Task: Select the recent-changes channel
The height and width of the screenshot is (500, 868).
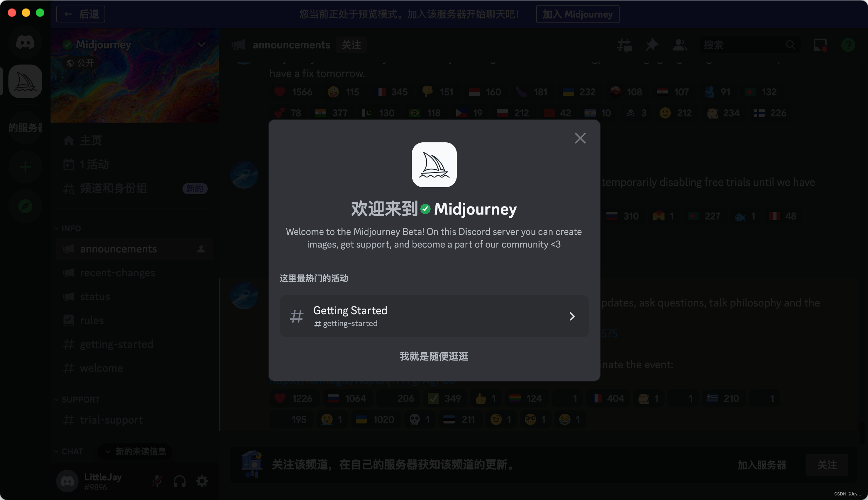Action: pos(135,273)
